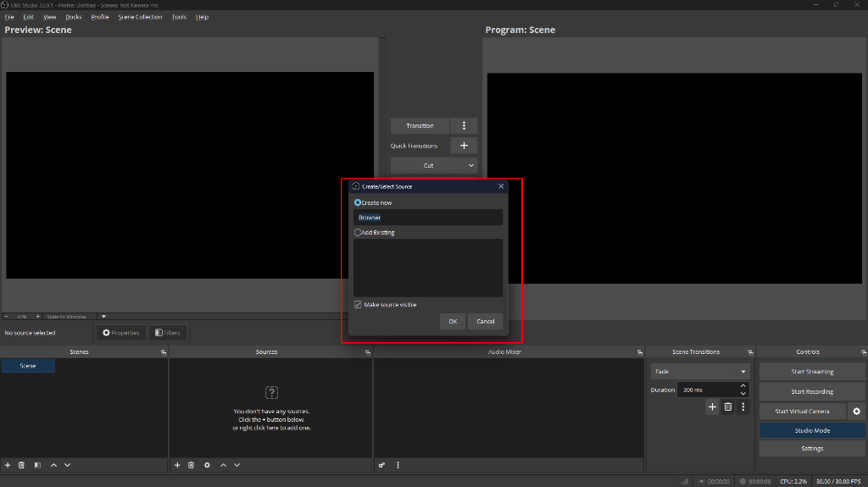
Task: Add a new scene with plus icon in Scenes dock
Action: 8,465
